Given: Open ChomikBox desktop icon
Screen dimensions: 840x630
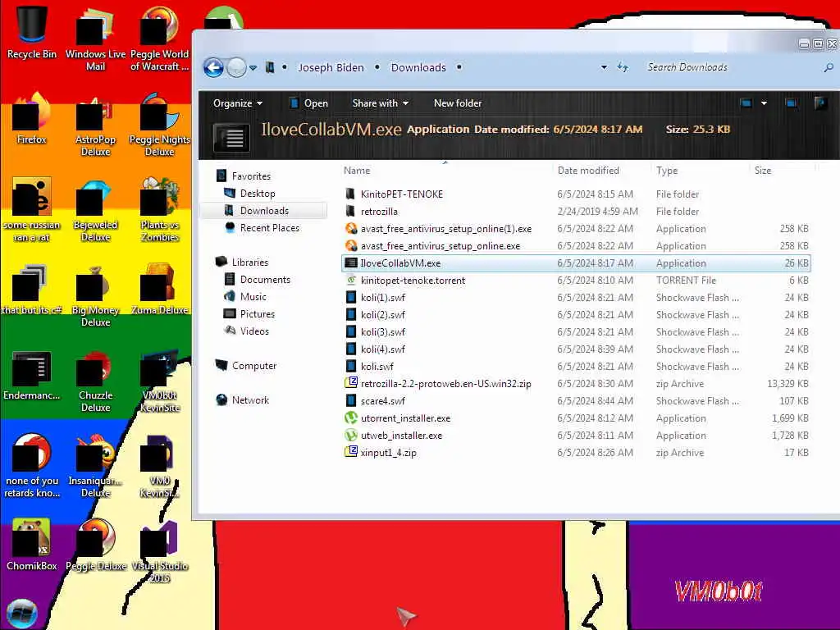Looking at the screenshot, I should (x=32, y=546).
